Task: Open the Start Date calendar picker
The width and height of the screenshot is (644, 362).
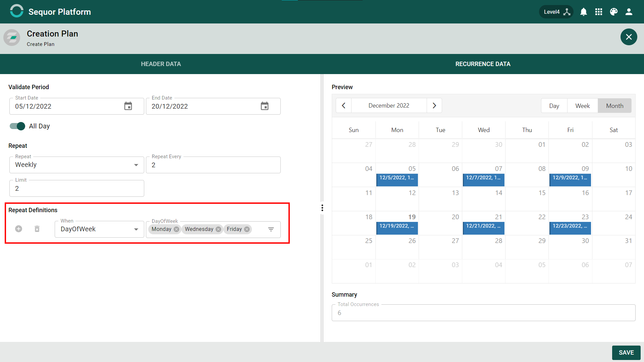Action: tap(128, 106)
